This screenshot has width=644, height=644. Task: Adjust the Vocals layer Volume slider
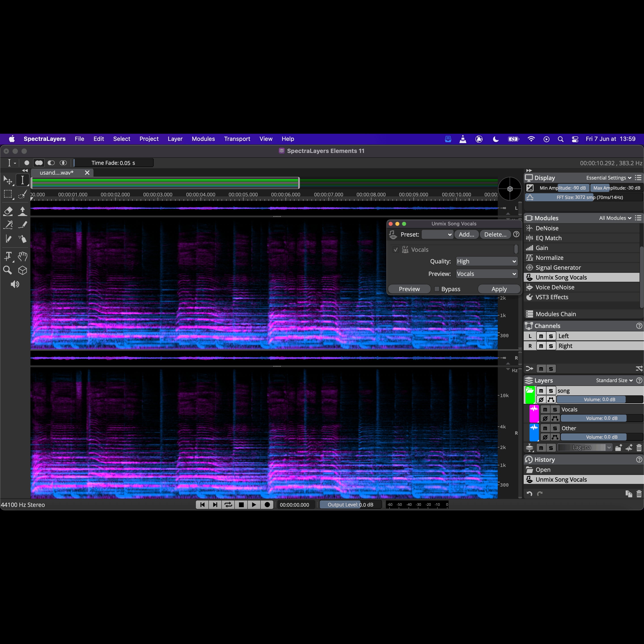click(x=602, y=418)
